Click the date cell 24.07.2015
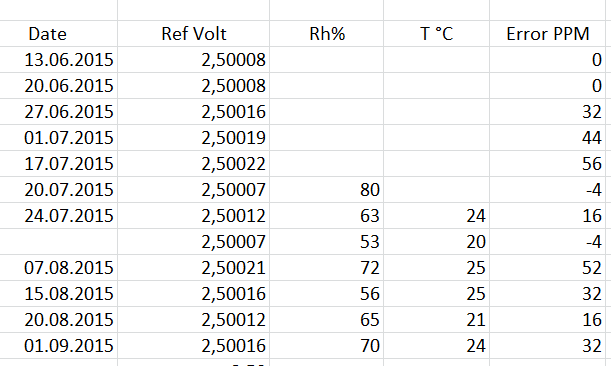This screenshot has height=366, width=611. pos(58,216)
